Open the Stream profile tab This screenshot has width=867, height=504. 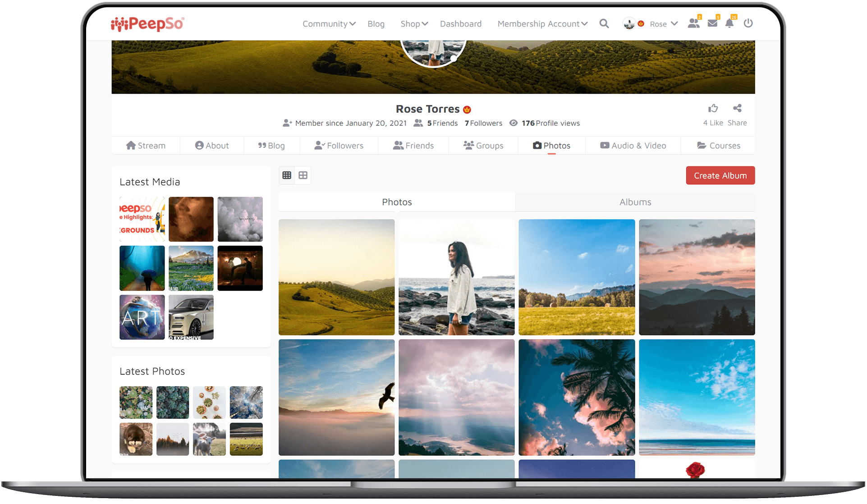pos(146,146)
